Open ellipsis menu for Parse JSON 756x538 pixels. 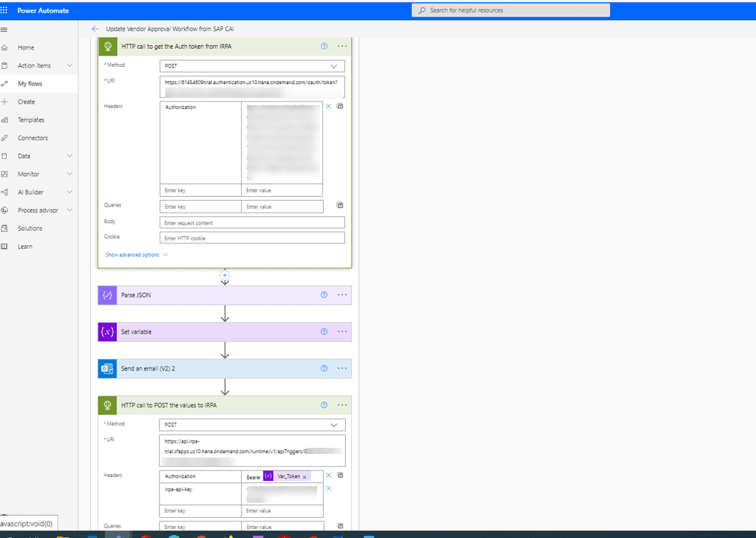click(x=343, y=295)
